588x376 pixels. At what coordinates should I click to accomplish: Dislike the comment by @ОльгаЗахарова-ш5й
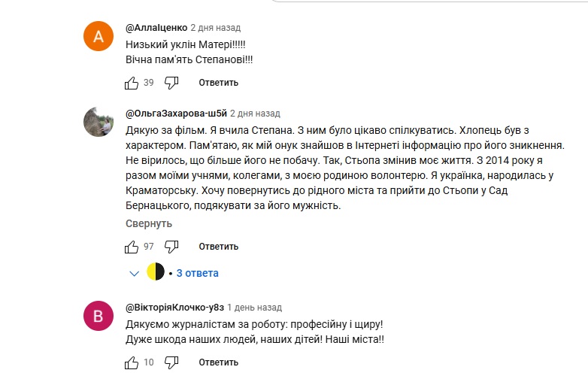171,247
